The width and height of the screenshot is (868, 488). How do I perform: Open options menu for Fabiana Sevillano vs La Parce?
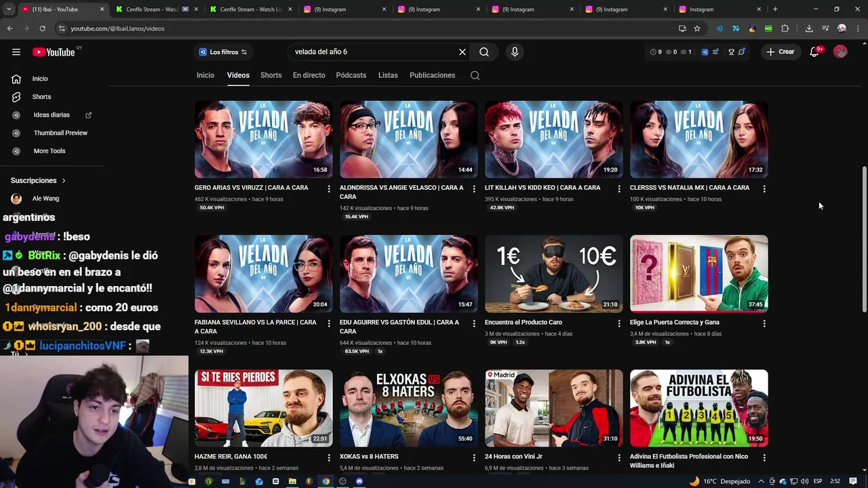[329, 324]
